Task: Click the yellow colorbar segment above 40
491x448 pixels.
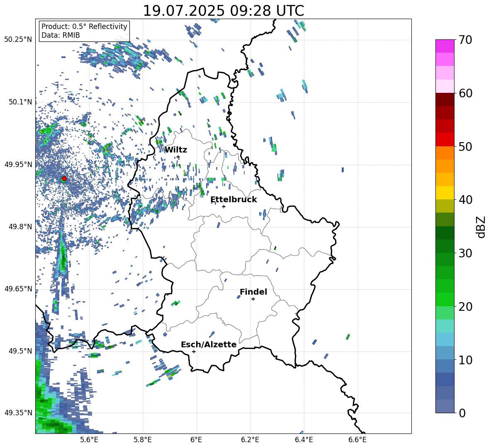Action: (x=445, y=193)
